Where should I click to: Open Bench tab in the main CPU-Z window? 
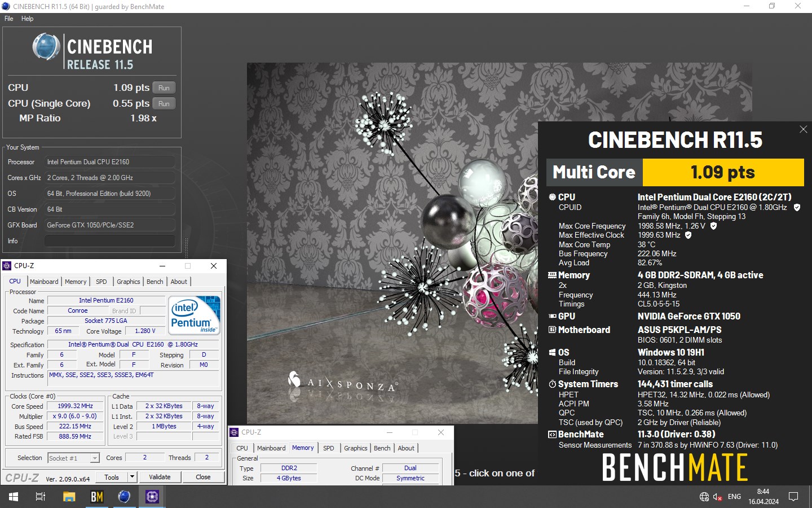coord(155,282)
